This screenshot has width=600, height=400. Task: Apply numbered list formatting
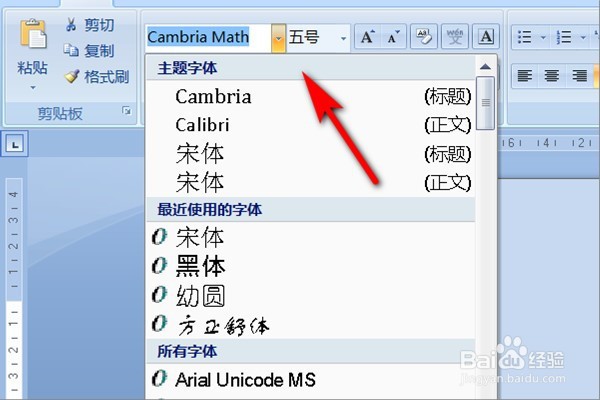tap(564, 37)
